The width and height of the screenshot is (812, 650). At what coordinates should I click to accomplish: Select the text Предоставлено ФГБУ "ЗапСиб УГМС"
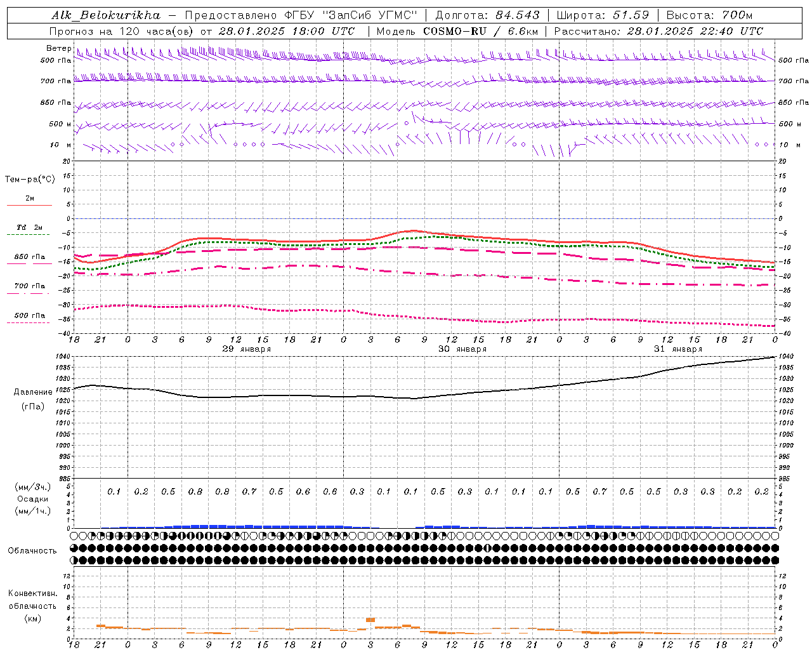(x=301, y=15)
